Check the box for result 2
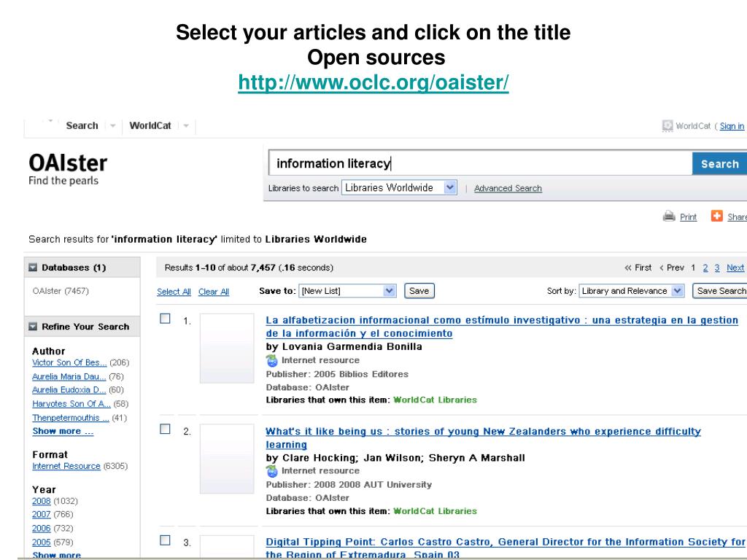This screenshot has height=560, width=747. (x=165, y=429)
